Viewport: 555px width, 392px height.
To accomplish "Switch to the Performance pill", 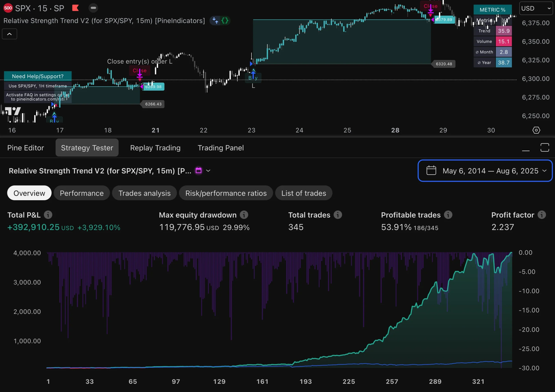I will pyautogui.click(x=82, y=193).
